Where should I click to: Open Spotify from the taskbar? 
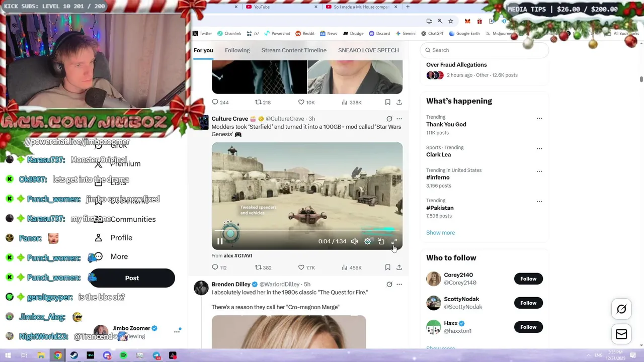point(123,355)
